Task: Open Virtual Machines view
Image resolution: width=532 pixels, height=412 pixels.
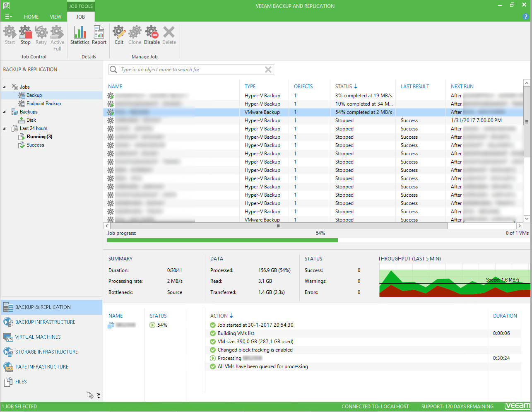Action: click(38, 337)
